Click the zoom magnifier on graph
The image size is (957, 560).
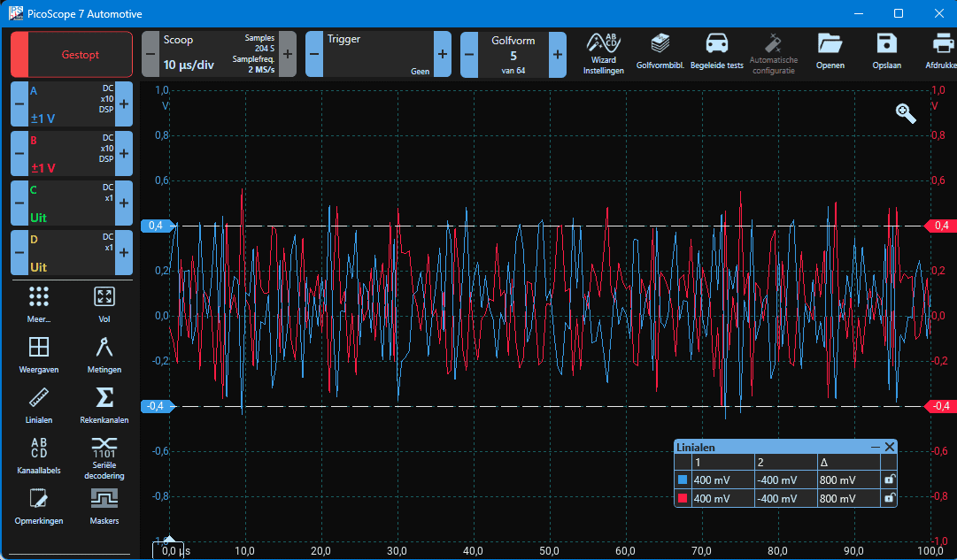(906, 112)
